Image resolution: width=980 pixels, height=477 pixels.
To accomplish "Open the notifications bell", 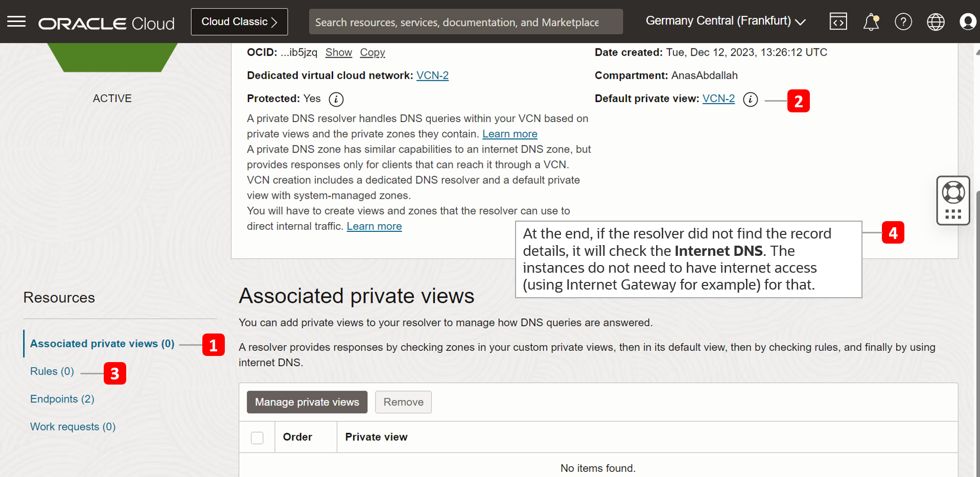I will click(871, 22).
